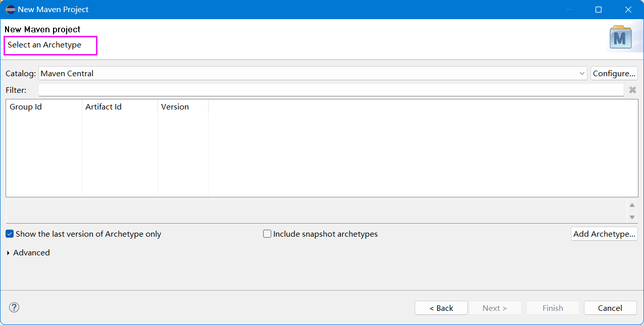Click the Cancel button
Image resolution: width=644 pixels, height=325 pixels.
[x=610, y=308]
